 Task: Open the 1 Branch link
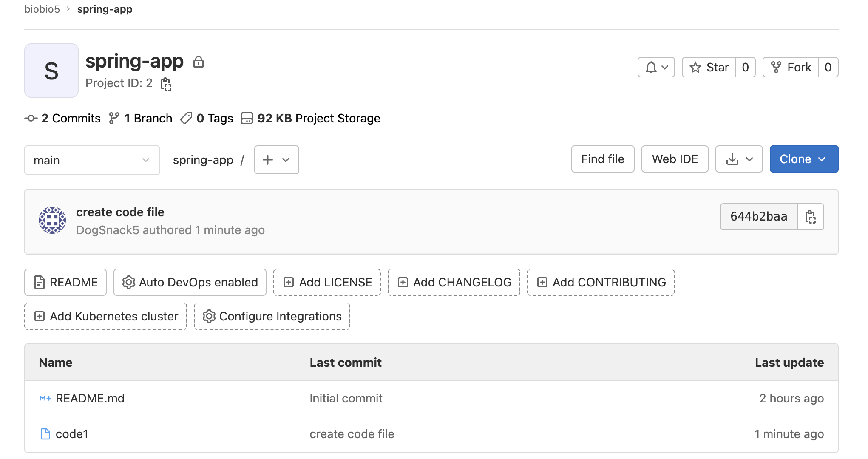coord(141,118)
